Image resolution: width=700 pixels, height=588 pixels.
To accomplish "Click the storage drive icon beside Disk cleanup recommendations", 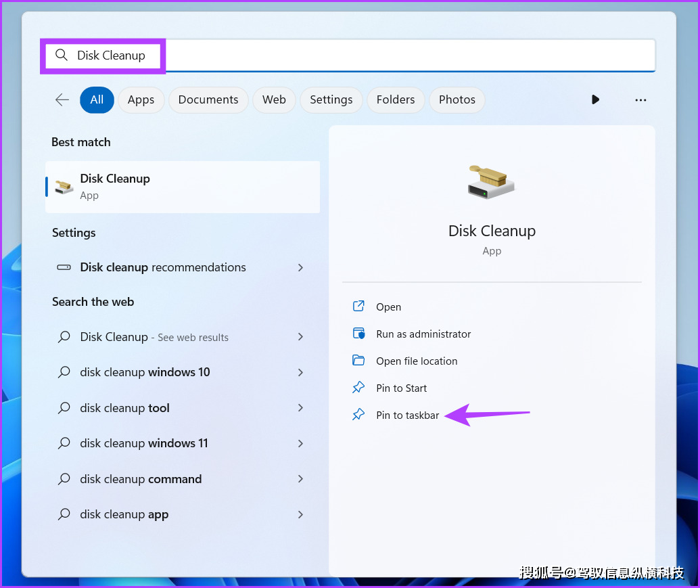I will [x=64, y=267].
